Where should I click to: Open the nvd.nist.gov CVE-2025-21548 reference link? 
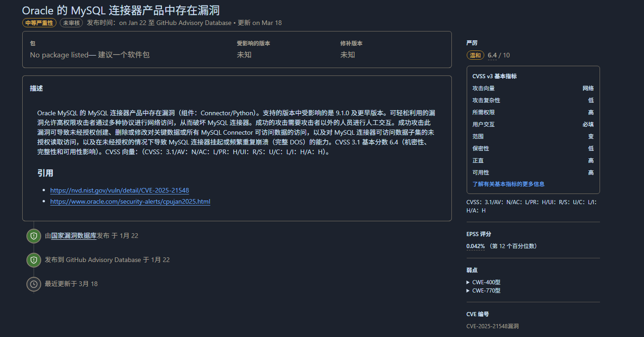[119, 190]
